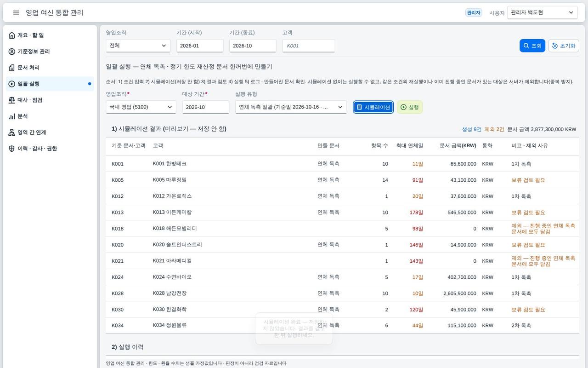Screen dimensions: 588x368
Task: Click the 대상 기간 input field
Action: tap(206, 107)
